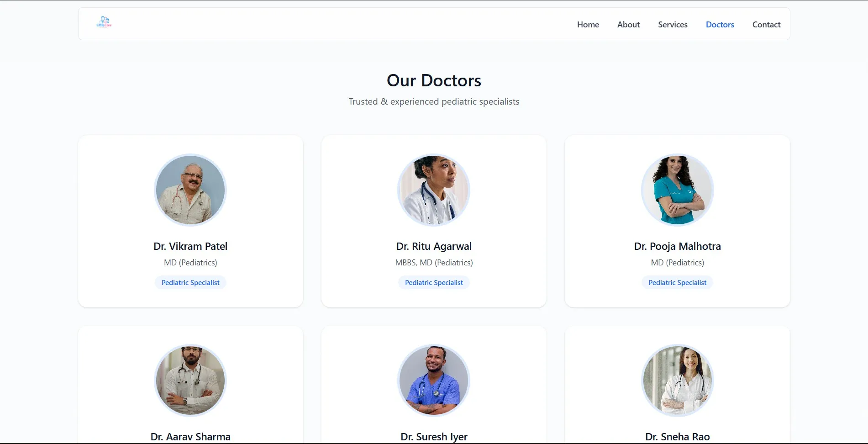Image resolution: width=868 pixels, height=444 pixels.
Task: Click the Dr. Pooja Malhotra name
Action: click(678, 246)
